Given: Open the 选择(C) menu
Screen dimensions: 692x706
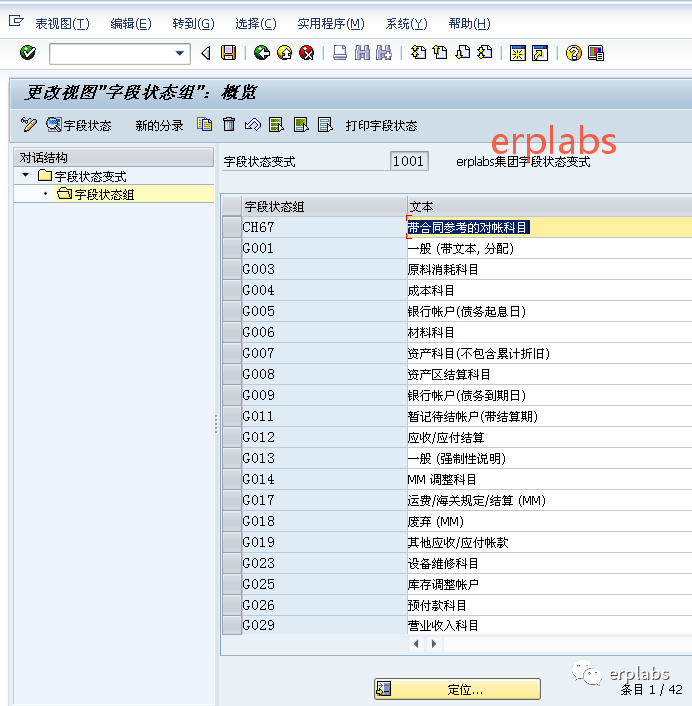Looking at the screenshot, I should click(x=256, y=23).
